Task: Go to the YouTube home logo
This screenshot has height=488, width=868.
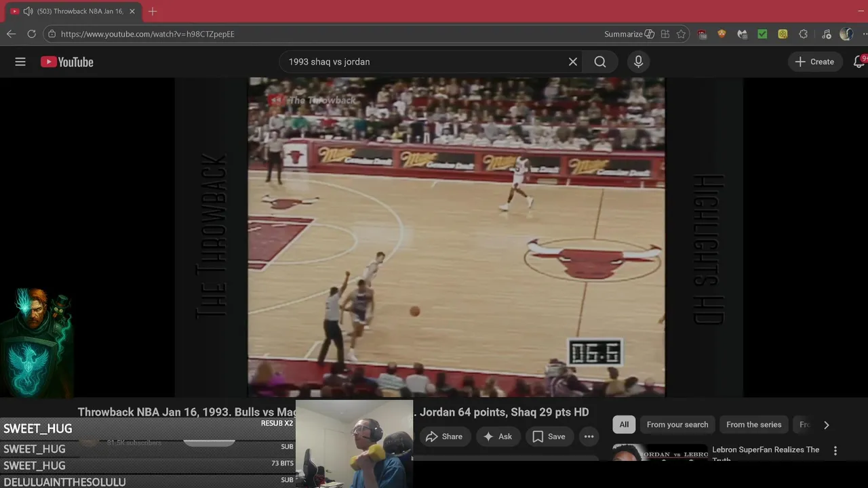Action: coord(66,62)
